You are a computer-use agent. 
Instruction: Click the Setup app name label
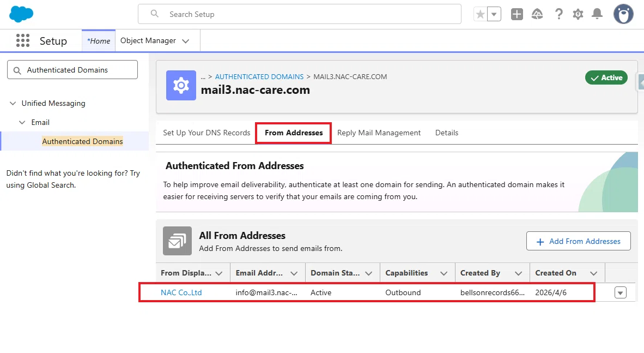click(53, 41)
